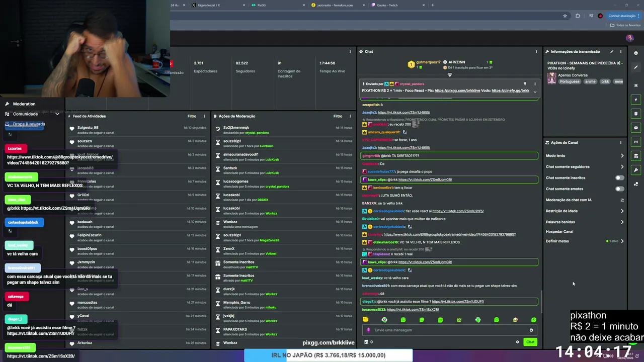Open mod view info icon in right sidebar
The height and width of the screenshot is (362, 644).
[x=636, y=53]
